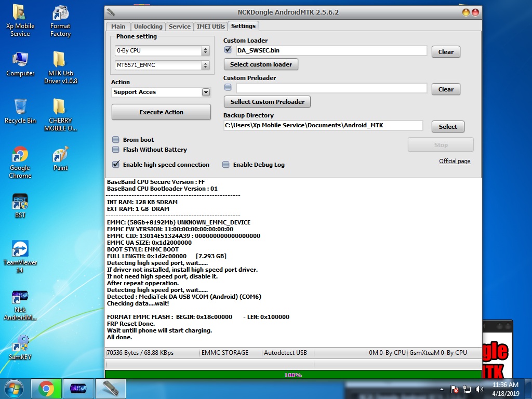532x399 pixels.
Task: Click '70536 Bytes / 68.88 KBps' status entry
Action: [x=140, y=353]
